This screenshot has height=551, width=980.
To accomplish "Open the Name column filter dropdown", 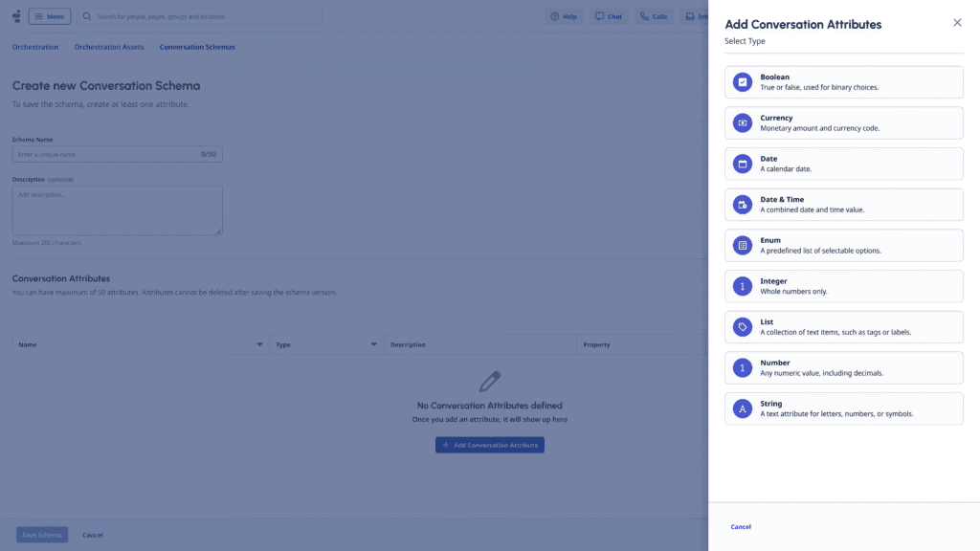I will point(259,344).
